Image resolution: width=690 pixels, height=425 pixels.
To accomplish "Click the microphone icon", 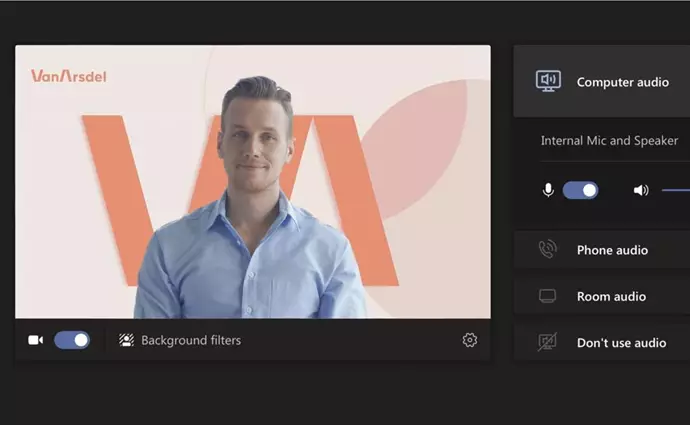I will (548, 191).
